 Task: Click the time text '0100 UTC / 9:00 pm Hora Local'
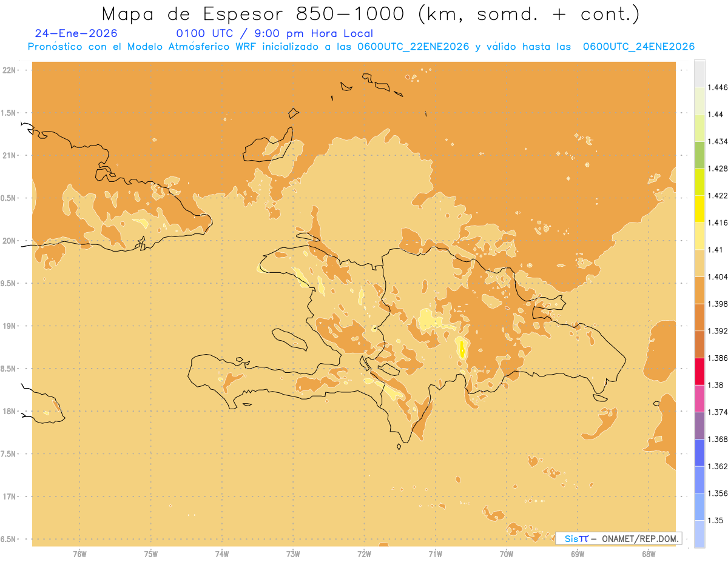(x=275, y=34)
